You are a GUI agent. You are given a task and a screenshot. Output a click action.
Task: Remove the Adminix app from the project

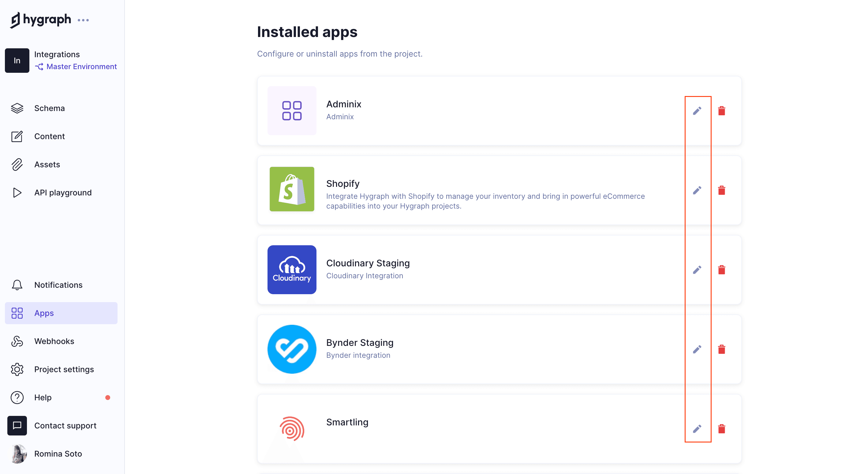coord(722,110)
